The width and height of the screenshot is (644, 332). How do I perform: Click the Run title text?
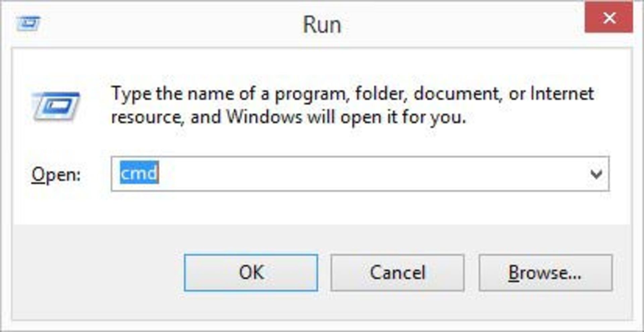[x=322, y=25]
